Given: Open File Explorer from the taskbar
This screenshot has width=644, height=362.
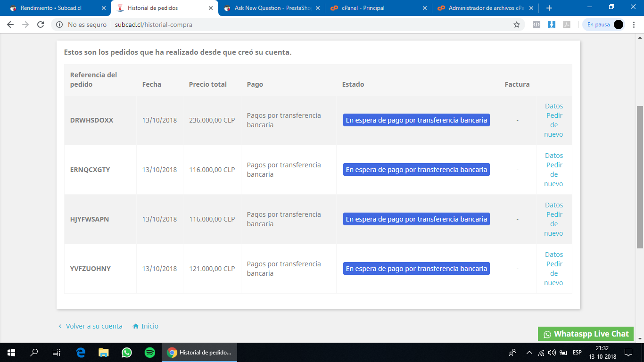Looking at the screenshot, I should pyautogui.click(x=104, y=352).
